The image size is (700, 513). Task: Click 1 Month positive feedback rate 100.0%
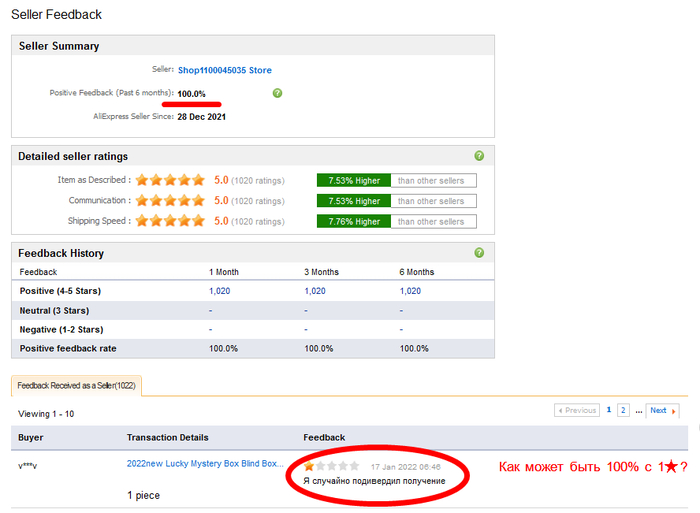[x=223, y=348]
